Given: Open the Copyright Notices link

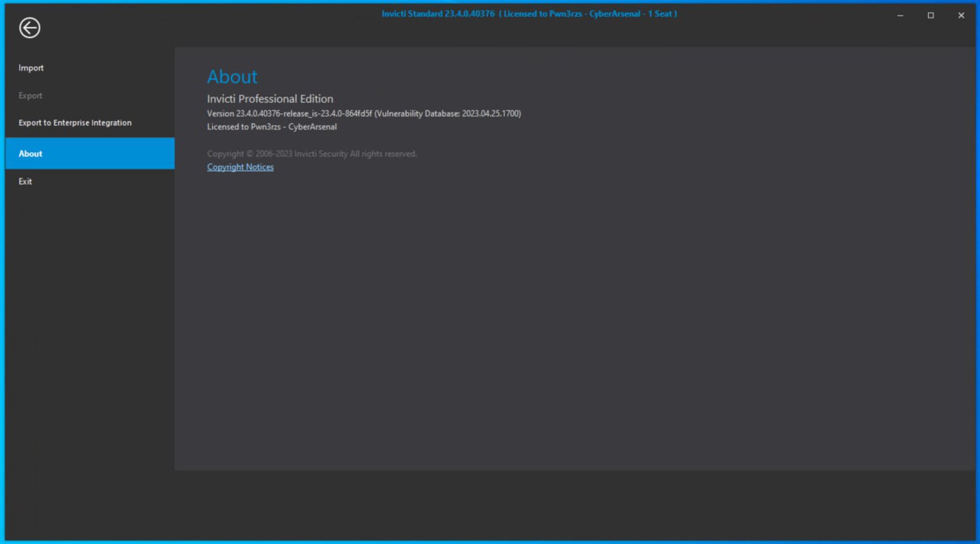Looking at the screenshot, I should [x=240, y=167].
